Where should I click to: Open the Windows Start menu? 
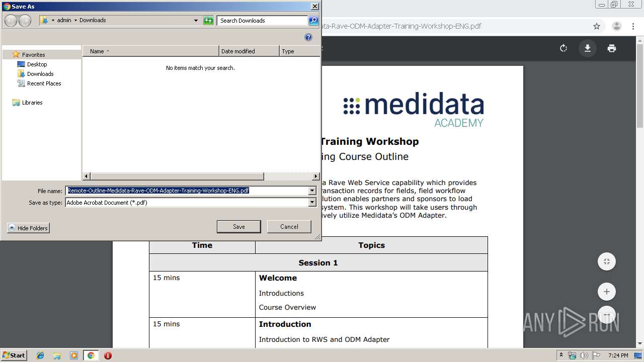point(14,355)
